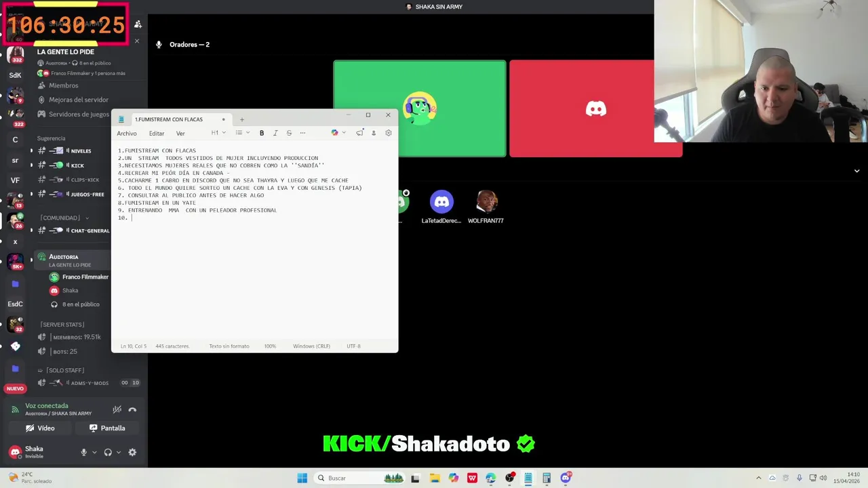
Task: Open Calculator from taskbar
Action: tap(547, 478)
